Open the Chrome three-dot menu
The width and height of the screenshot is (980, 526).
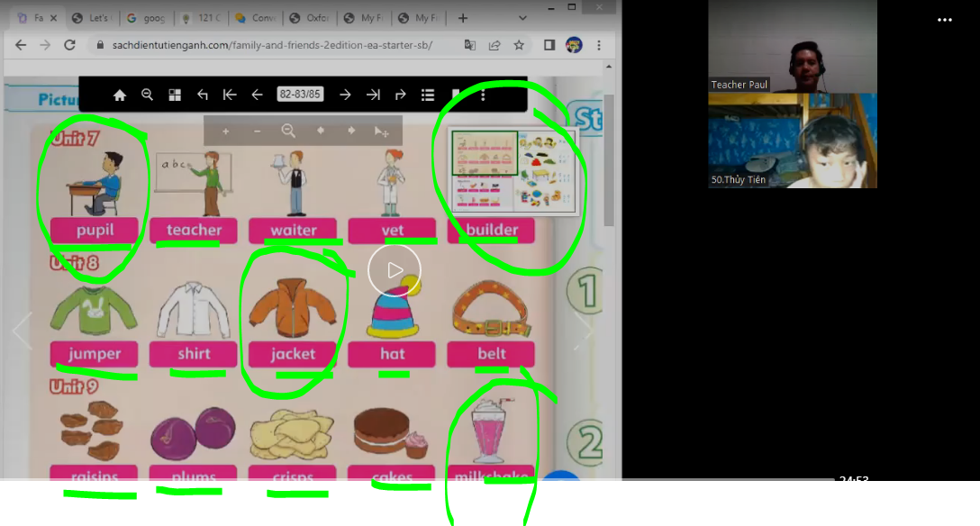(599, 45)
